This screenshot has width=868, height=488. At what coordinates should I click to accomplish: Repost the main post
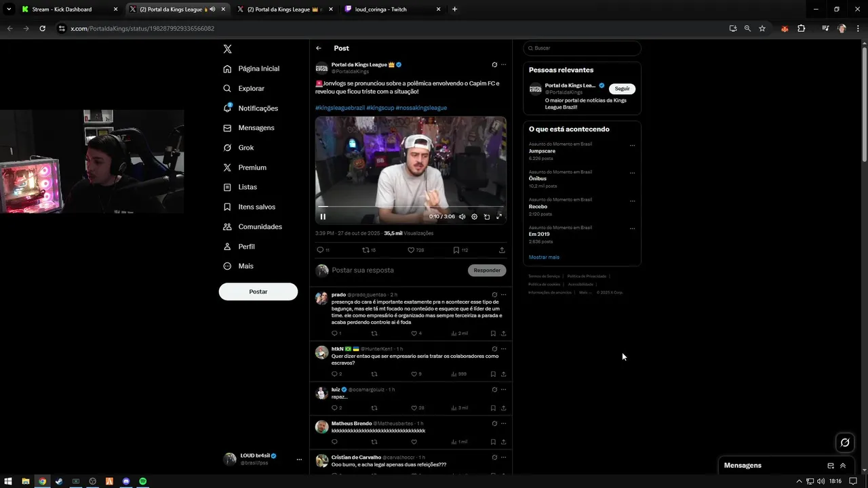pos(366,250)
